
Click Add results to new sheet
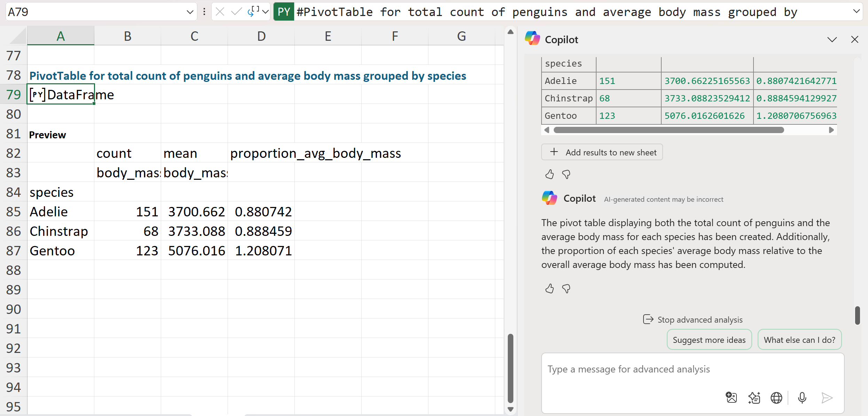(x=602, y=152)
